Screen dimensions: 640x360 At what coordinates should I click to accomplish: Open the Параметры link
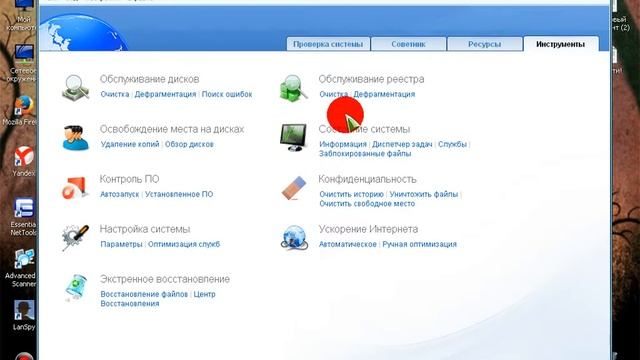(121, 244)
